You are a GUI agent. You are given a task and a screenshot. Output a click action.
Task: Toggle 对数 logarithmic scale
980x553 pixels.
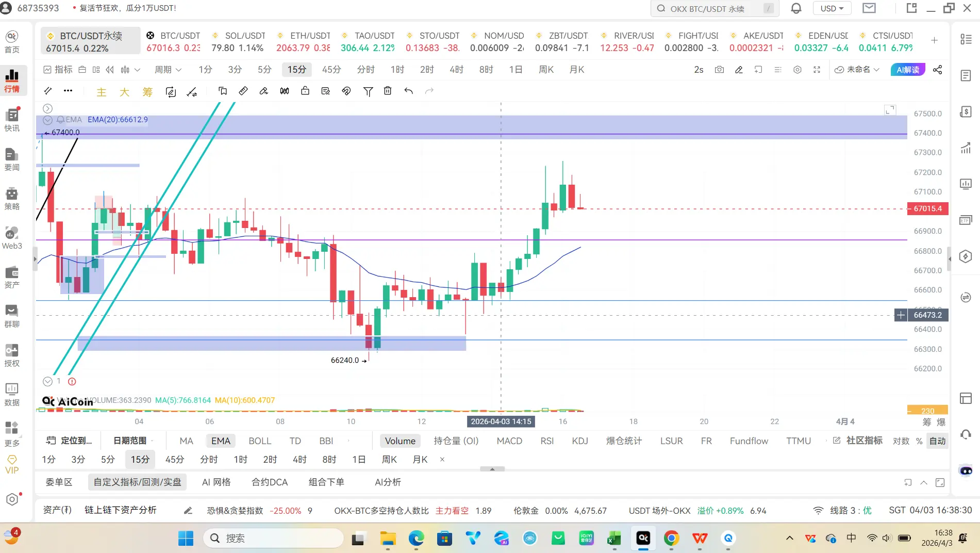coord(901,441)
